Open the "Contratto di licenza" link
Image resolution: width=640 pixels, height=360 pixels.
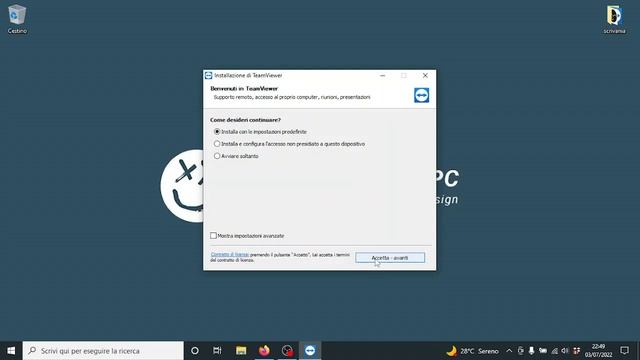(229, 254)
